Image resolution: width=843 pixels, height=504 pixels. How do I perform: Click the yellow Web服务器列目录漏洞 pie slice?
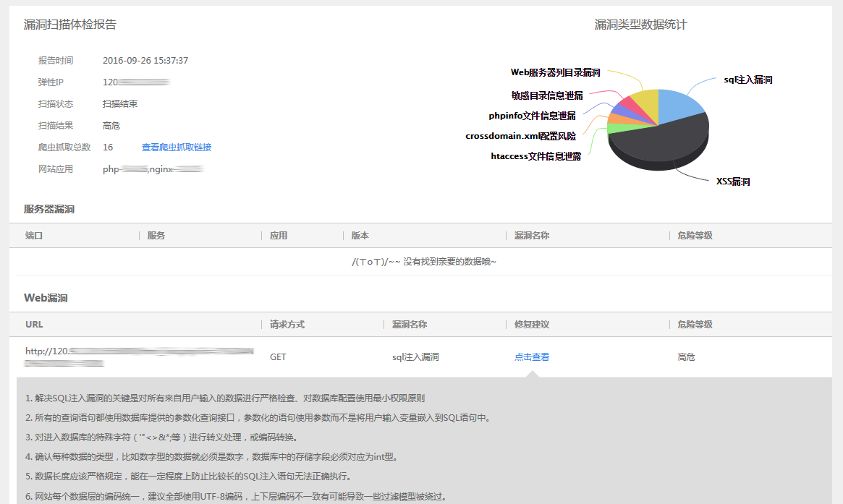click(645, 101)
